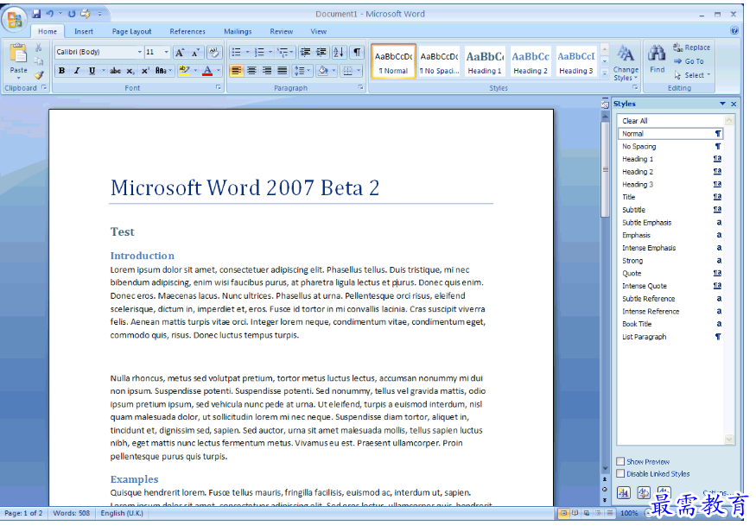Enable Show Preview checkbox

click(620, 461)
